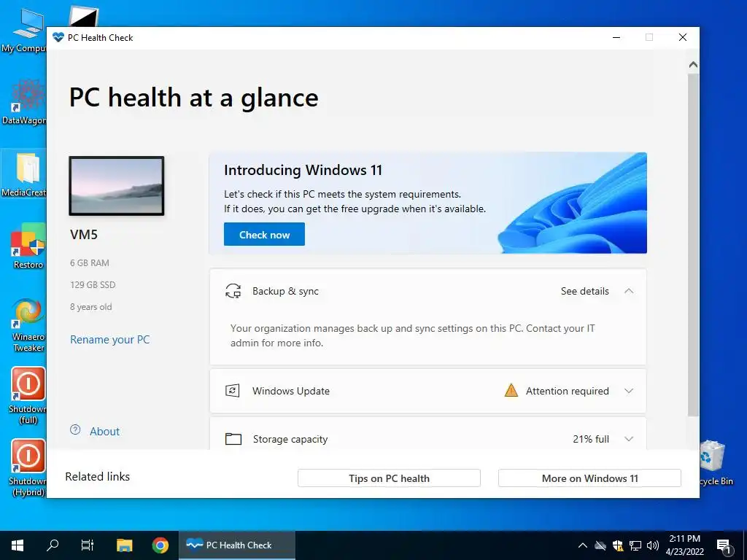
Task: Click the PC wallpaper thumbnail above VM5
Action: [x=117, y=186]
